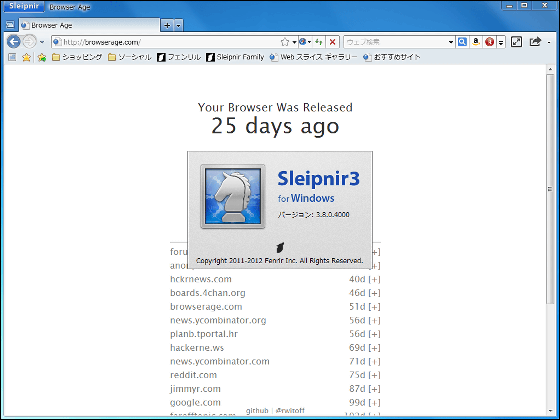Expand [+] next to reddit.com 75d
Screen dimensions: 560x420
[374, 375]
